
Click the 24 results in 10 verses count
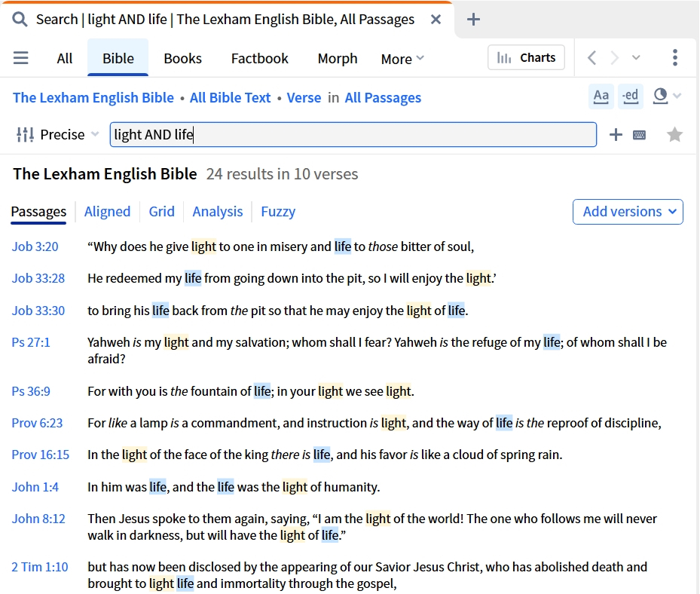pyautogui.click(x=282, y=173)
